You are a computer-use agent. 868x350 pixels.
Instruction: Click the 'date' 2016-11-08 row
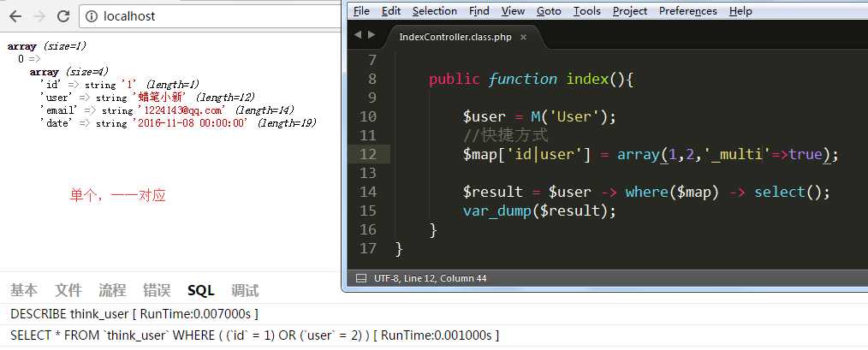(178, 123)
